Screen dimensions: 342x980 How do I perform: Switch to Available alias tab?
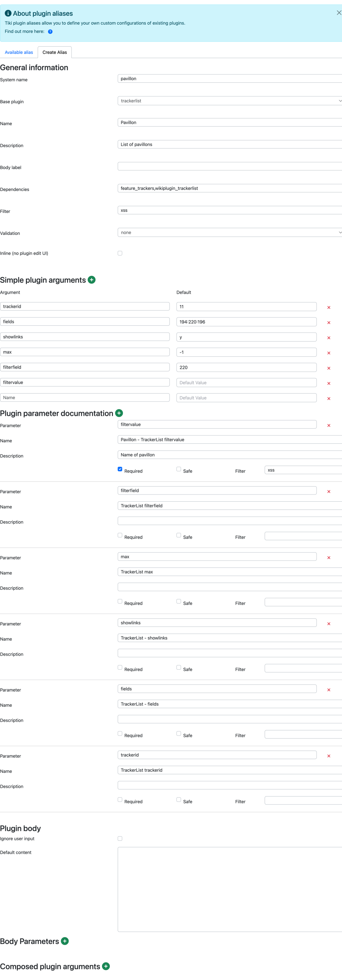pos(18,52)
